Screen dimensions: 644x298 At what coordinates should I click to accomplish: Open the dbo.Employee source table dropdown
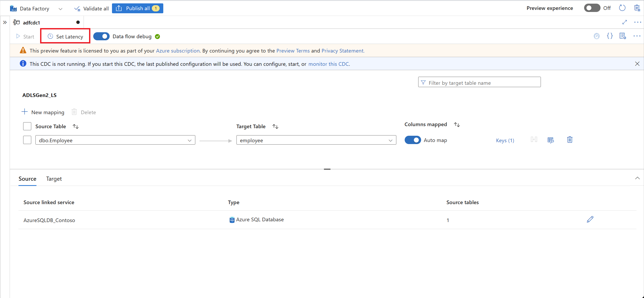coord(115,140)
